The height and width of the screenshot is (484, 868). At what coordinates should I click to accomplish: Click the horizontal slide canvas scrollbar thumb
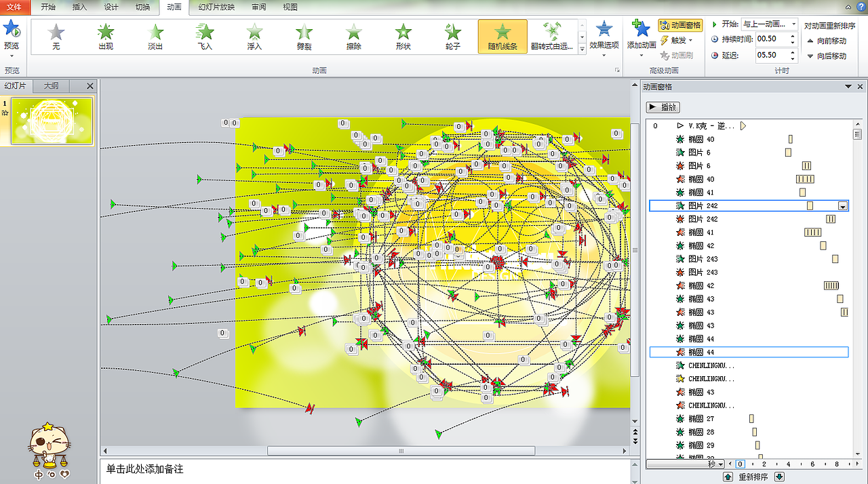pos(401,451)
